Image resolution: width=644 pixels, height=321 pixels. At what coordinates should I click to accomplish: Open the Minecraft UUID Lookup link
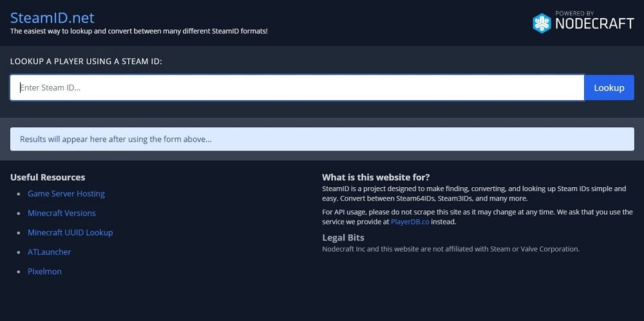(x=70, y=232)
